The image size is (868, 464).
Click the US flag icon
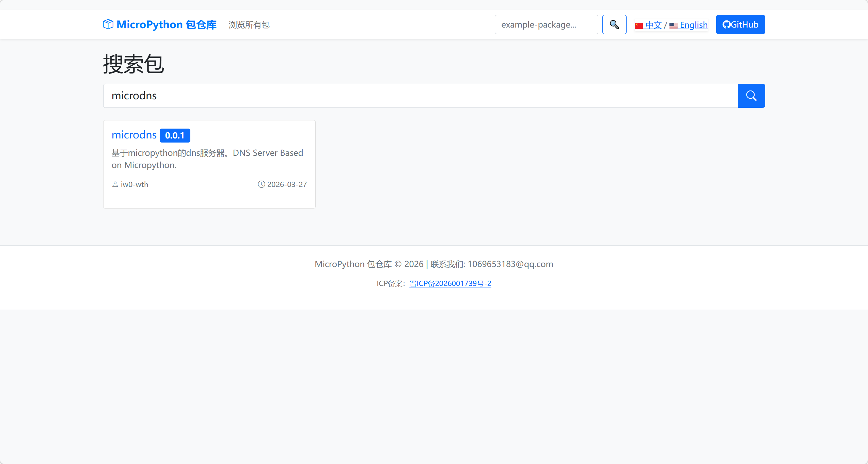(x=673, y=26)
